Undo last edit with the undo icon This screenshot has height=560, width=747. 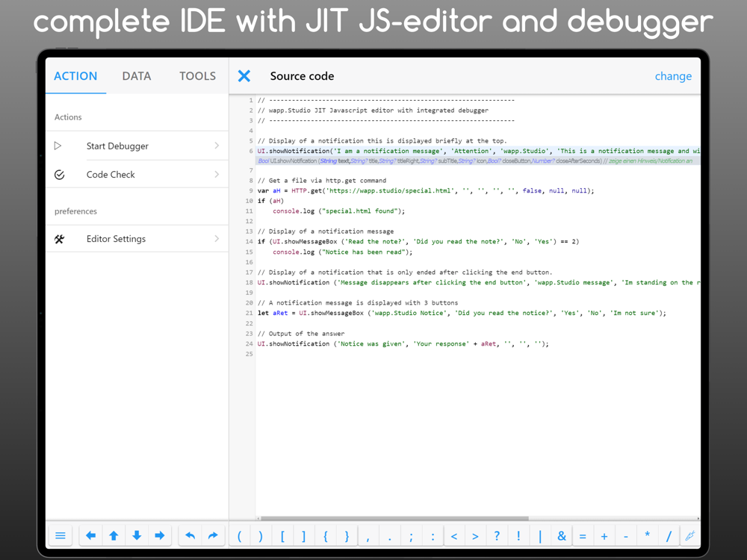point(190,535)
